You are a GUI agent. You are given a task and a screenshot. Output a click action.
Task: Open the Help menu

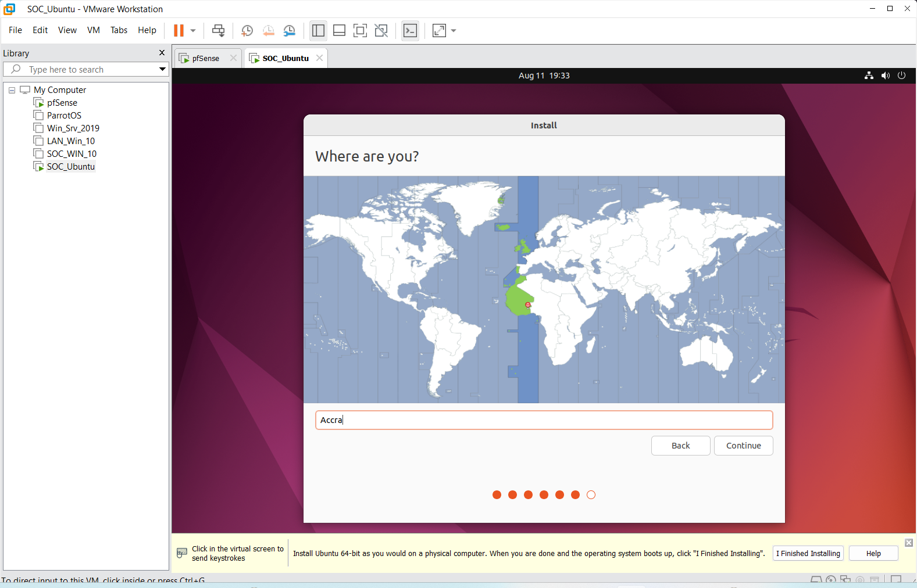click(147, 30)
